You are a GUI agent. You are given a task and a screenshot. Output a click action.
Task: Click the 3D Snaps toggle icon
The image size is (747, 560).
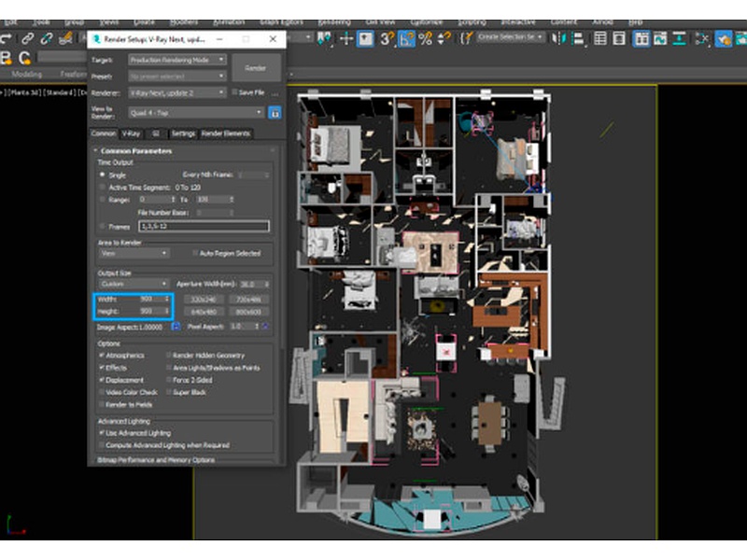(x=386, y=38)
